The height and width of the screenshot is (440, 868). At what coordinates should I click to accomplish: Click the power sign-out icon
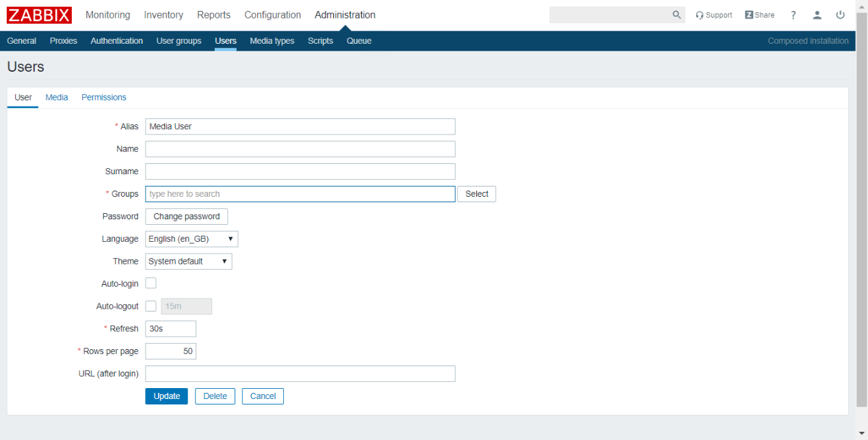pos(840,15)
